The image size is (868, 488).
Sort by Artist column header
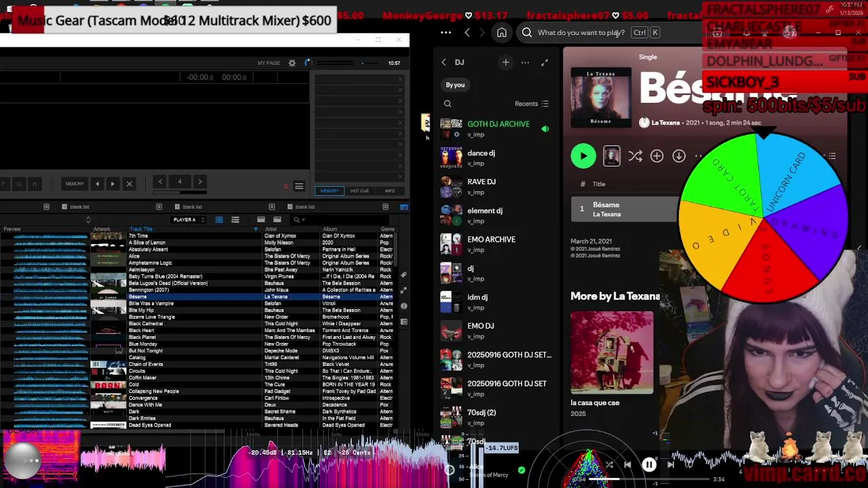tap(271, 229)
